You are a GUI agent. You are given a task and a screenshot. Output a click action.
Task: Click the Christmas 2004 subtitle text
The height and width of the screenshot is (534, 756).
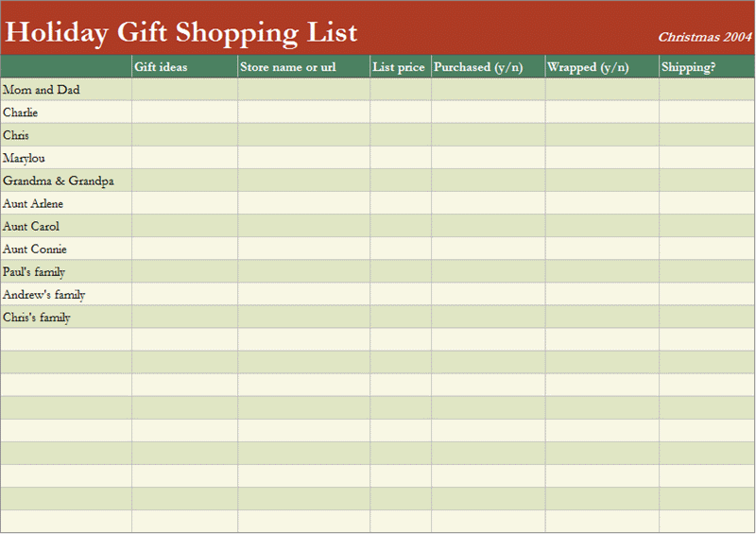pyautogui.click(x=705, y=37)
